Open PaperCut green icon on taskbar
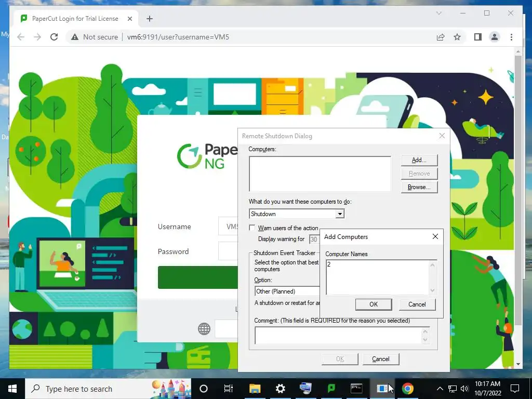The width and height of the screenshot is (532, 399). 331,389
